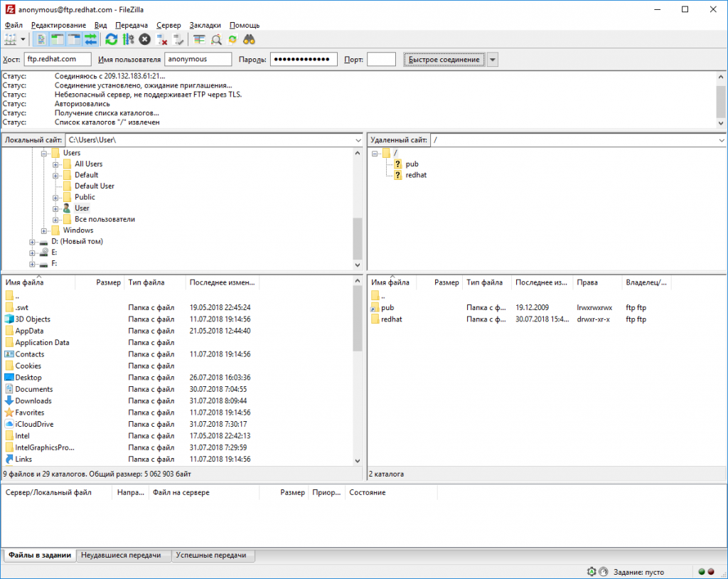Click the Порт input field
This screenshot has height=579, width=728.
click(x=381, y=60)
